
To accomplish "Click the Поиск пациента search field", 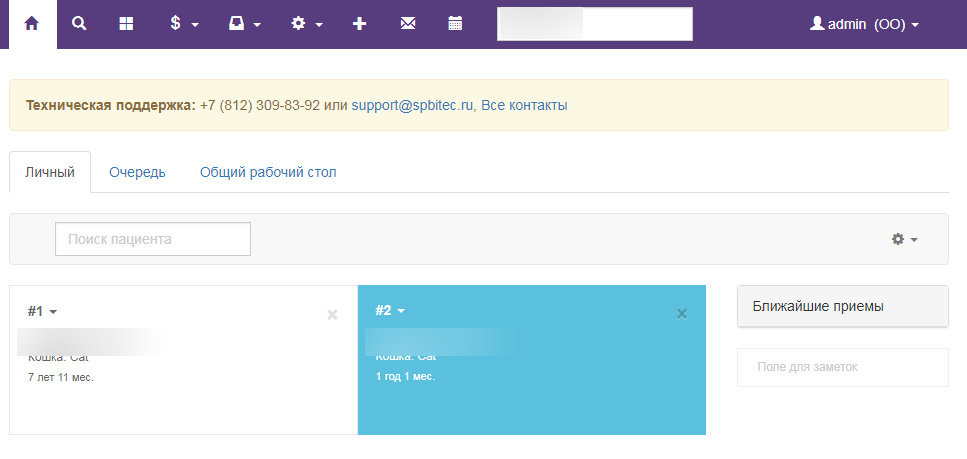I will coord(153,239).
